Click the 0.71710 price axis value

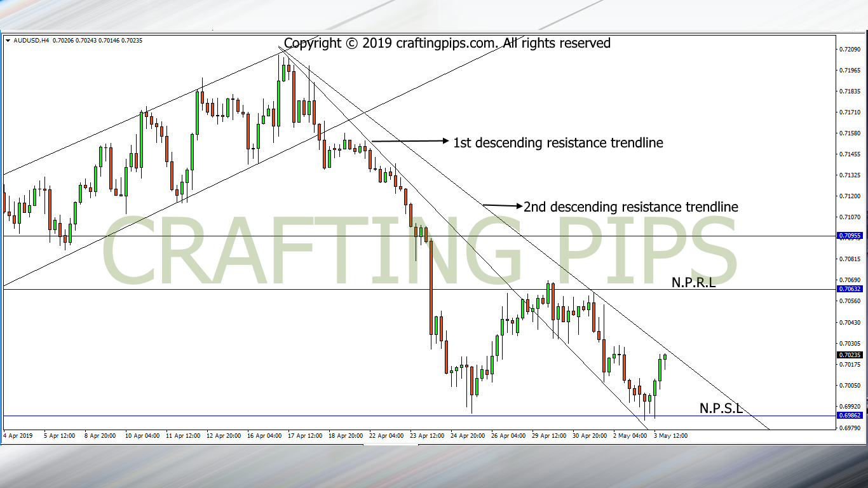tap(850, 112)
